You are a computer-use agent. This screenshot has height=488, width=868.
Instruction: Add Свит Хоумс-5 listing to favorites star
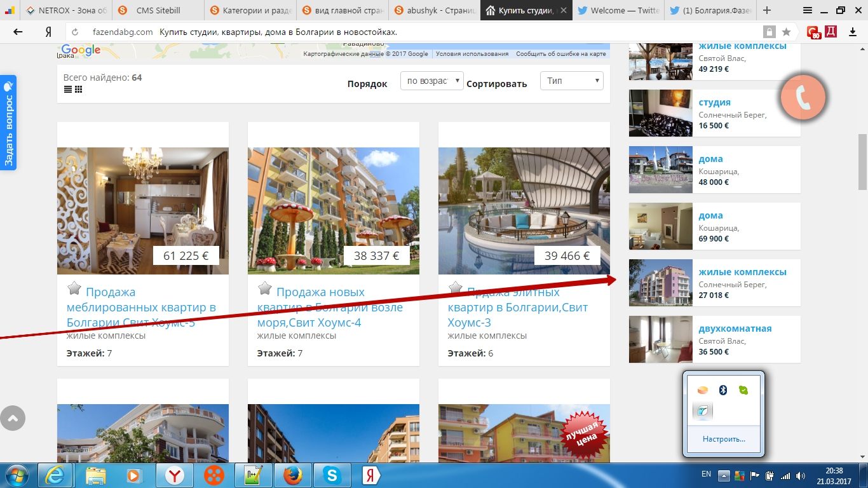click(74, 288)
